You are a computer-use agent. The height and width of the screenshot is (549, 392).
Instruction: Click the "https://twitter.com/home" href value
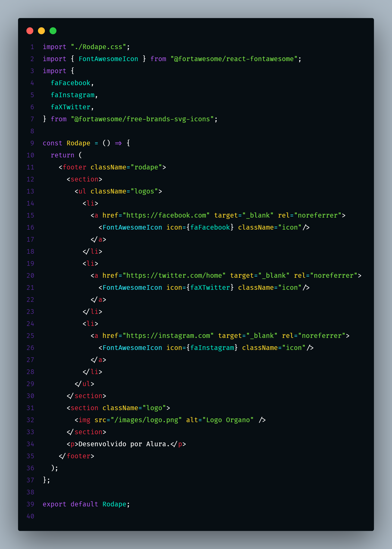pyautogui.click(x=174, y=275)
